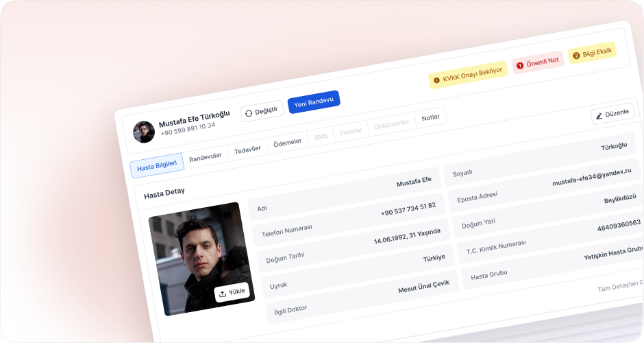The width and height of the screenshot is (644, 343).
Task: Click the pencil icon on Düzenle
Action: tap(599, 117)
